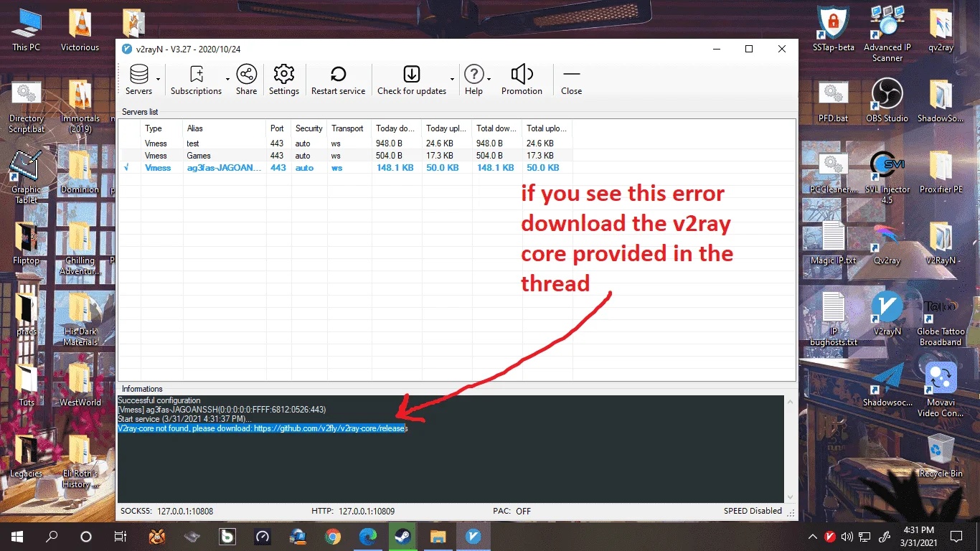The height and width of the screenshot is (551, 980).
Task: Open the Help toolbar menu
Action: tap(473, 80)
